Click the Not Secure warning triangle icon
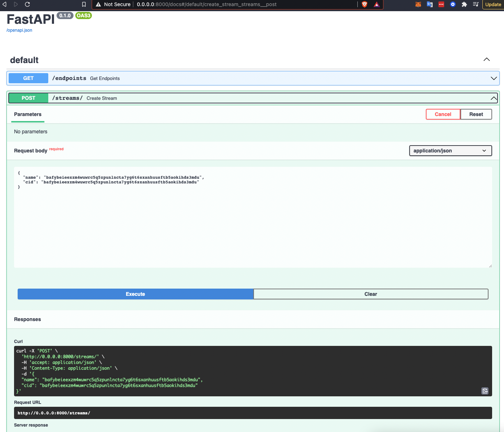Image resolution: width=504 pixels, height=432 pixels. point(98,4)
